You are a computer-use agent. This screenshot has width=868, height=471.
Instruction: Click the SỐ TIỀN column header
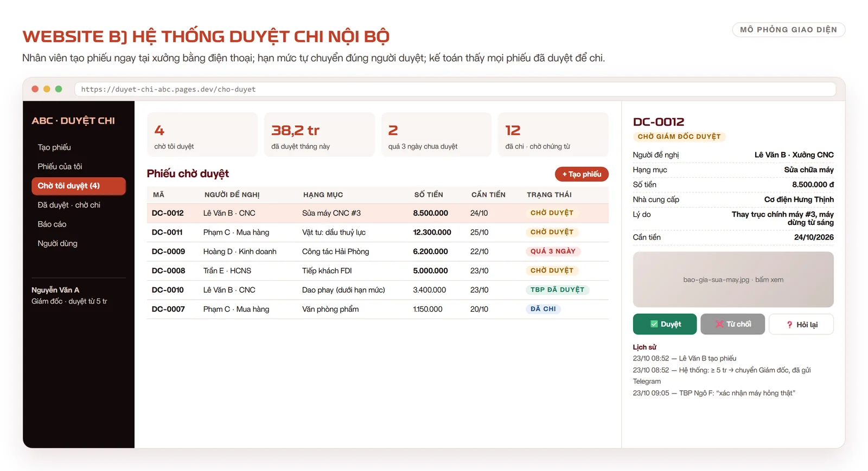click(x=429, y=195)
